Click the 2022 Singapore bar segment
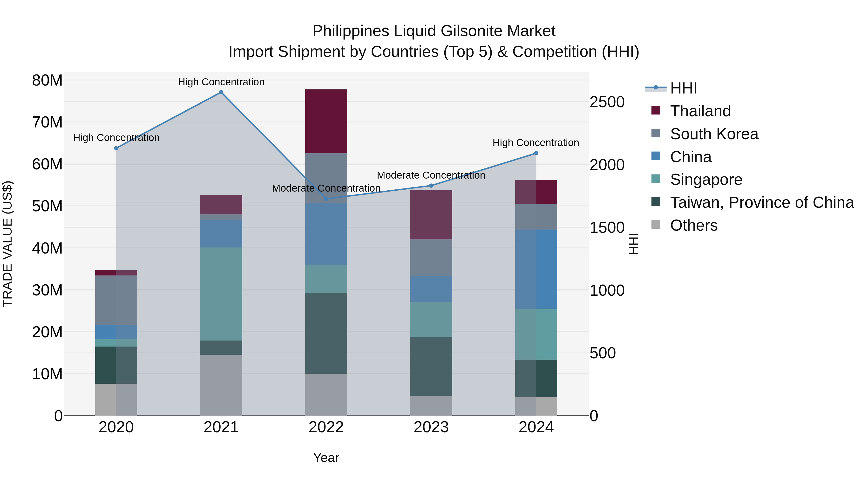Viewport: 868px width, 488px height. [326, 279]
